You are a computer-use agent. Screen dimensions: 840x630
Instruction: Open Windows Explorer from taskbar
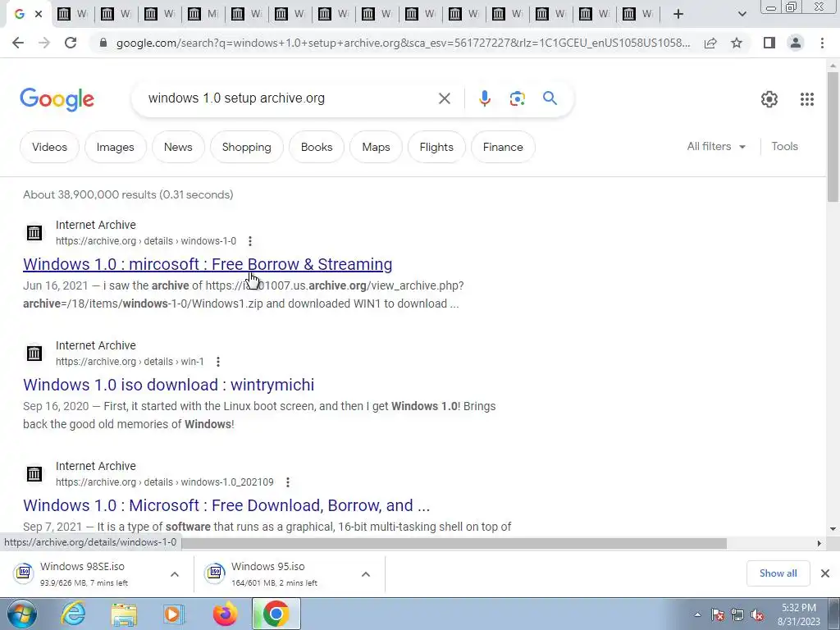[x=124, y=614]
